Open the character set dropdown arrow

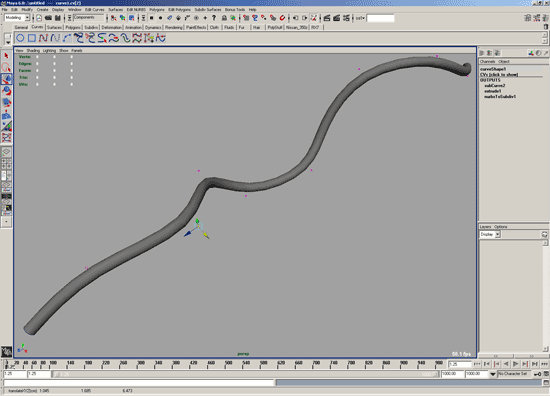[492, 374]
